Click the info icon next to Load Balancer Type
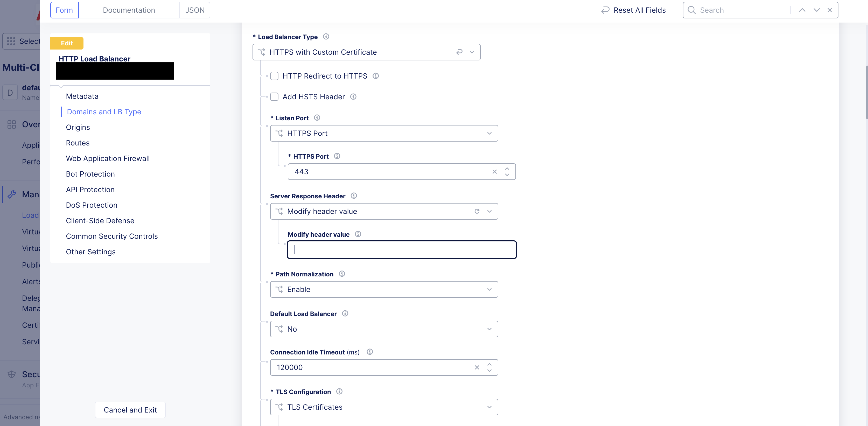This screenshot has height=426, width=868. click(x=326, y=37)
